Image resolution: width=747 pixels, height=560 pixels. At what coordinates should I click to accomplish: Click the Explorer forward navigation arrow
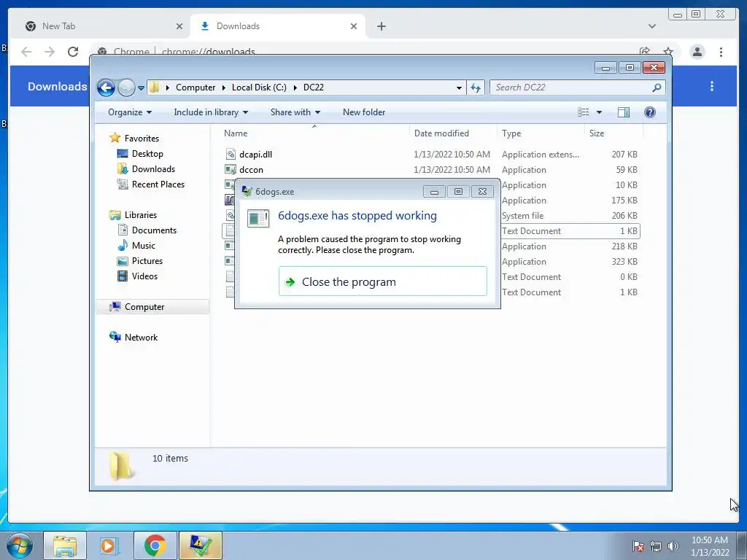[x=126, y=87]
